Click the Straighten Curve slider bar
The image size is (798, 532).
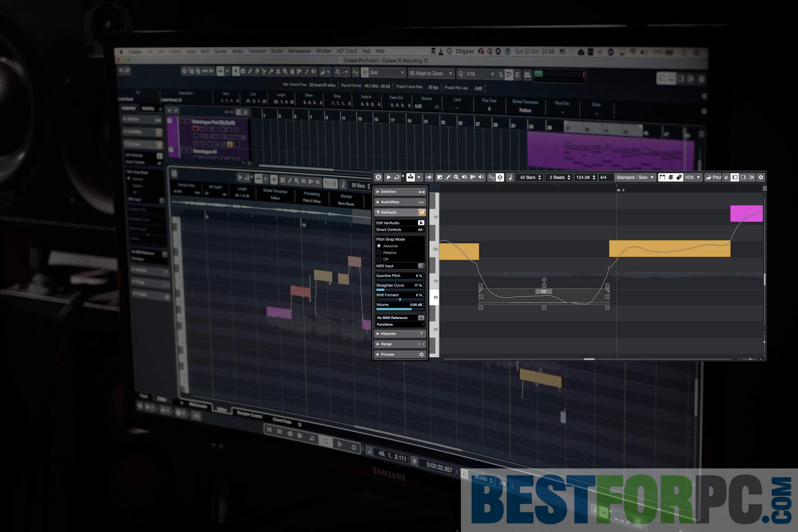point(400,290)
